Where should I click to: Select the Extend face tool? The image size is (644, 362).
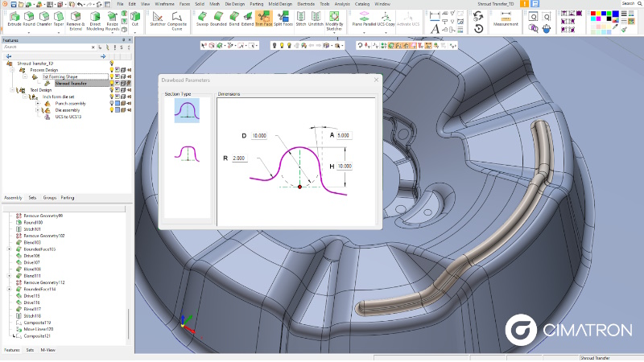247,19
